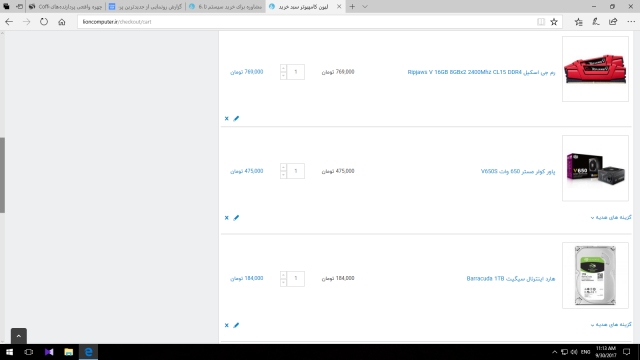Click the V650S power supply quantity field

pyautogui.click(x=296, y=171)
